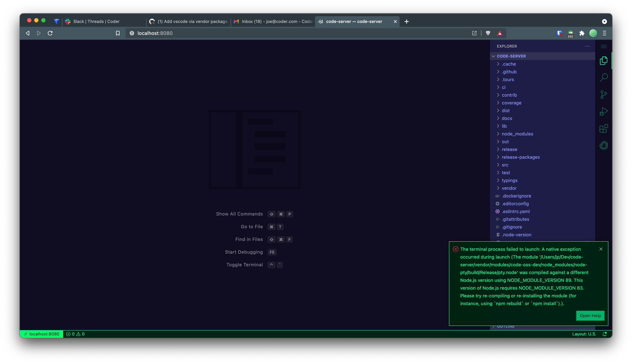Open the Run and Debug icon
Viewport: 632px width, 364px height.
coord(603,111)
